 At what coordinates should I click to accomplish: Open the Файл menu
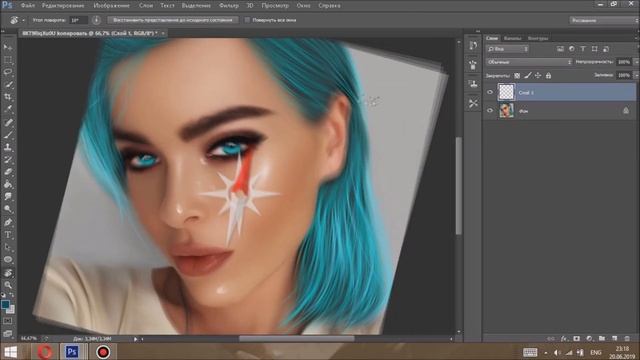[28, 6]
